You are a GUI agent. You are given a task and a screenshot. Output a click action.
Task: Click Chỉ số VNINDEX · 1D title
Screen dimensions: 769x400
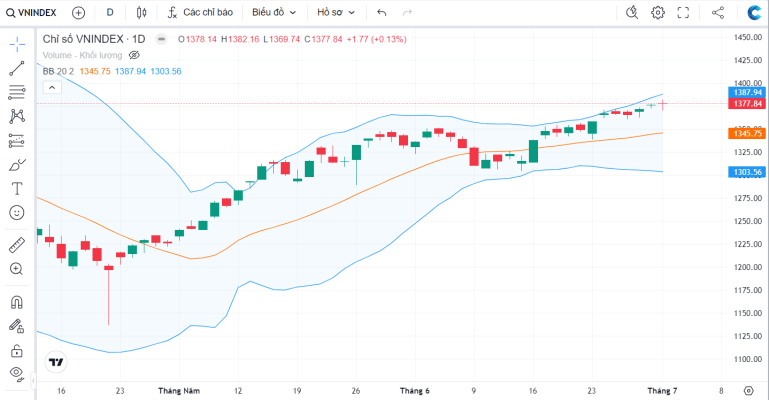(x=94, y=39)
